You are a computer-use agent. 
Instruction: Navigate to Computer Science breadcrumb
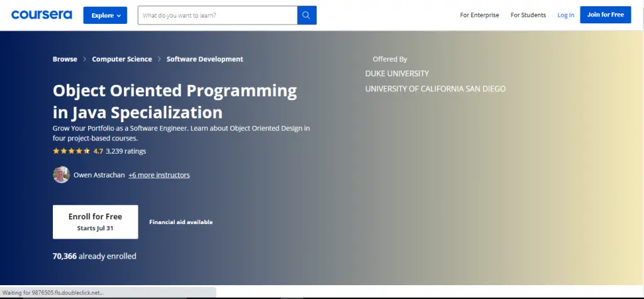[122, 59]
